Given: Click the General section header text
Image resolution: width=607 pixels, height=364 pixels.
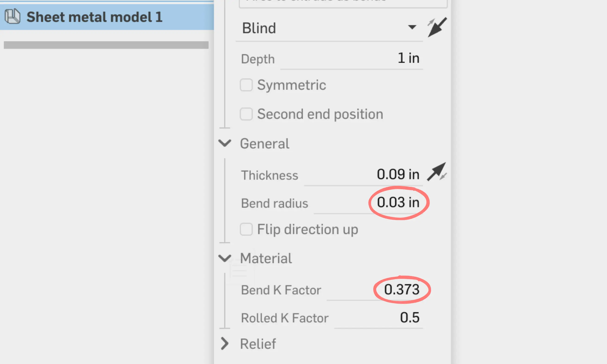Looking at the screenshot, I should tap(265, 144).
